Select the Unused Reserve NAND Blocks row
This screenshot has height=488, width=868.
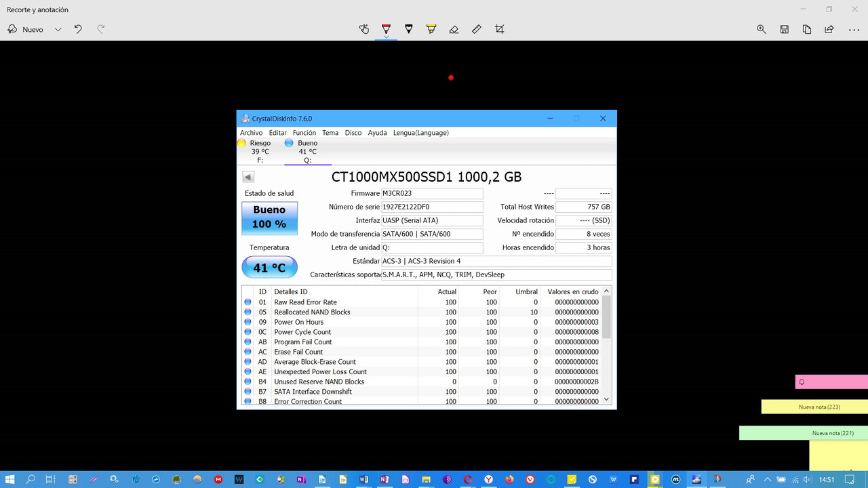[421, 382]
